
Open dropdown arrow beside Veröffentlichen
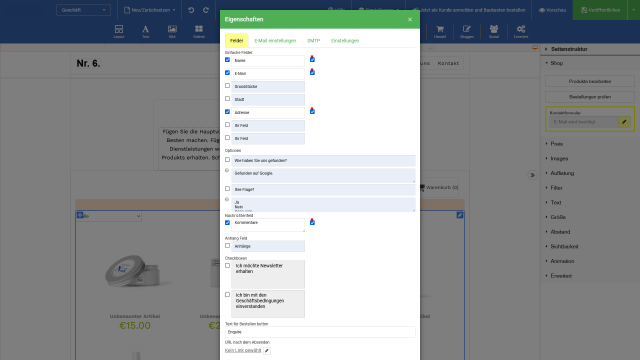click(x=633, y=10)
